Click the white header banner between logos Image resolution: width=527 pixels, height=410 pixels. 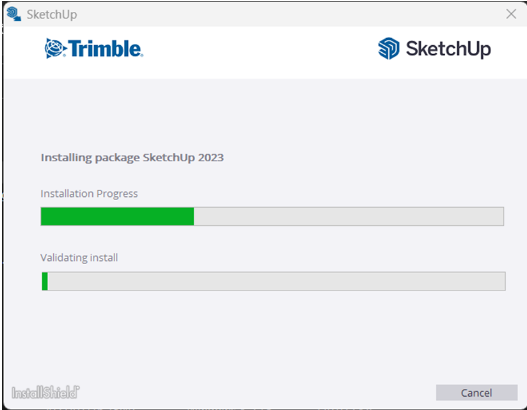(x=260, y=50)
